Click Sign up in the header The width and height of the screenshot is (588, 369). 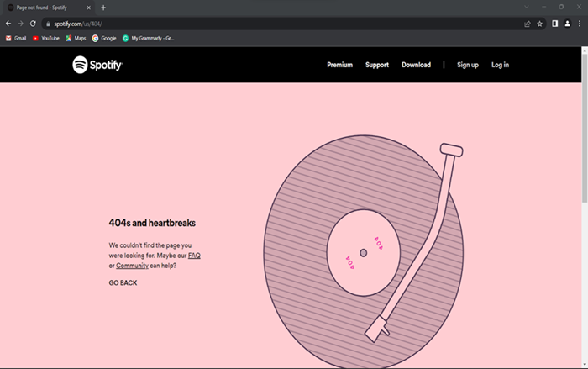point(468,65)
